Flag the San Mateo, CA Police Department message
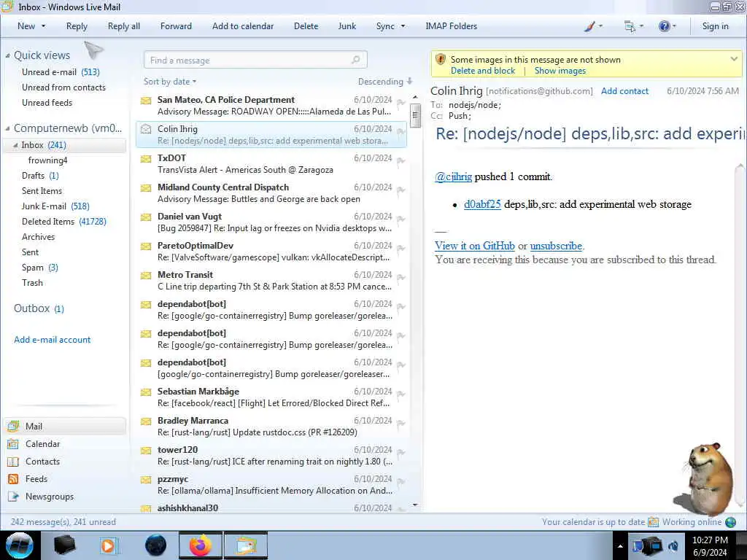The width and height of the screenshot is (747, 560). 401,103
